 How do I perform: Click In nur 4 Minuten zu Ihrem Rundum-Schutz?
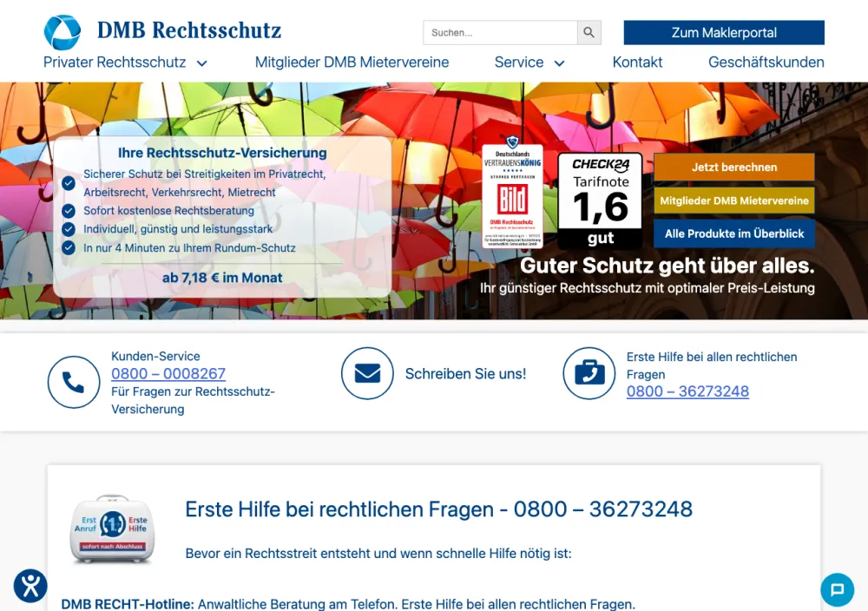(189, 248)
